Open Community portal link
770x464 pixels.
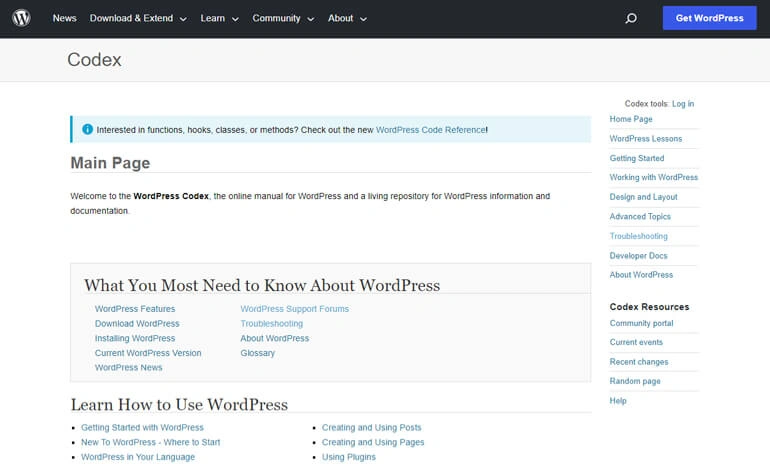coord(641,323)
